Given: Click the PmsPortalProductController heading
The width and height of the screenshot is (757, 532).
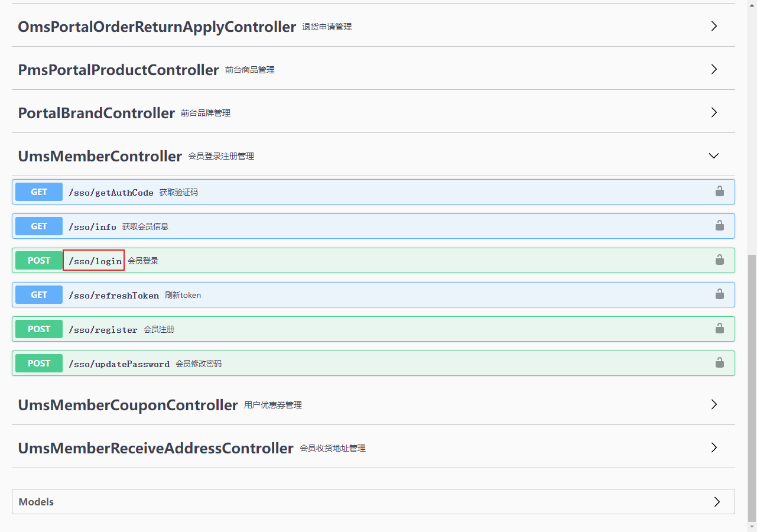Looking at the screenshot, I should (119, 70).
